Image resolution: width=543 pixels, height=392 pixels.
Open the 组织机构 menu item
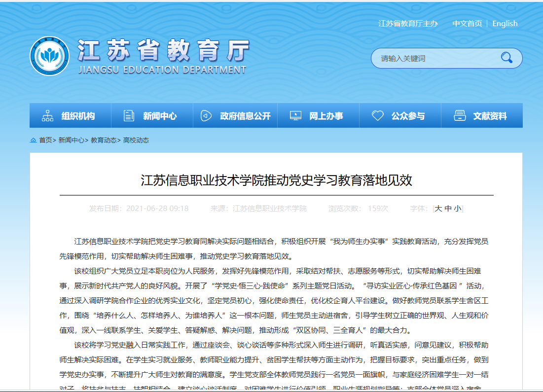click(78, 116)
